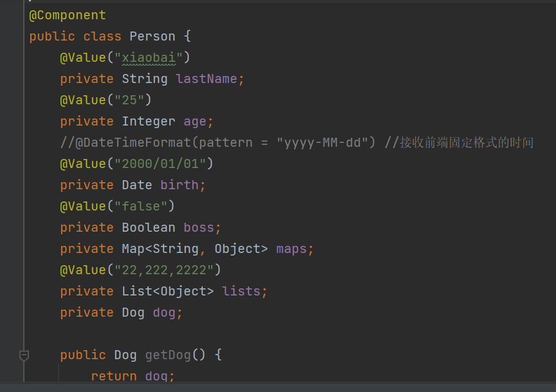Image resolution: width=556 pixels, height=392 pixels.
Task: Click the @Value("25") annotation
Action: [106, 100]
